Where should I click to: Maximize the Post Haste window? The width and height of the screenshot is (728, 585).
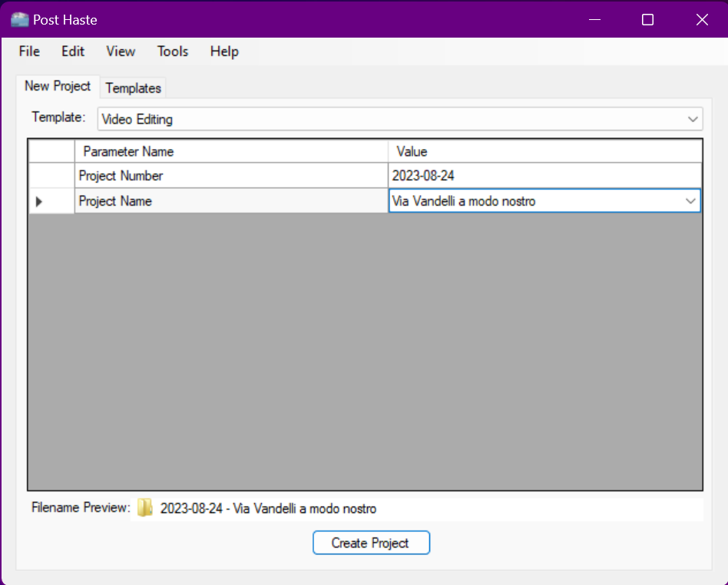[x=647, y=19]
